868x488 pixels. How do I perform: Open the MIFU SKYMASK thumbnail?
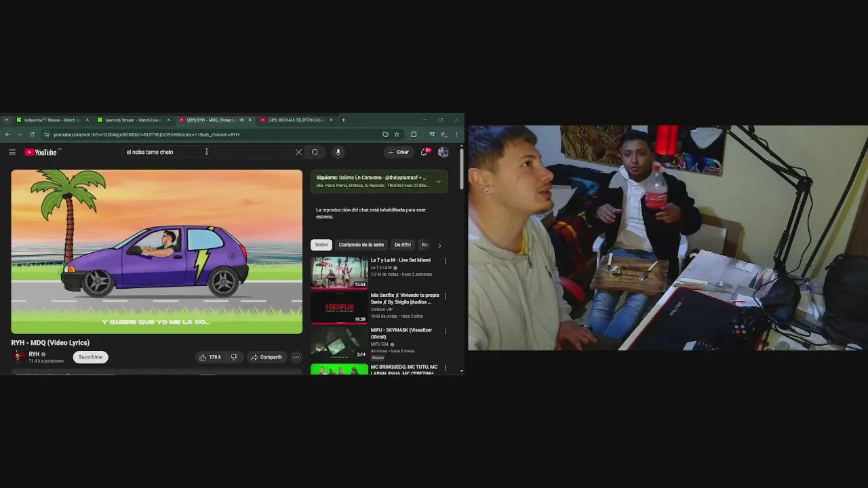point(339,343)
